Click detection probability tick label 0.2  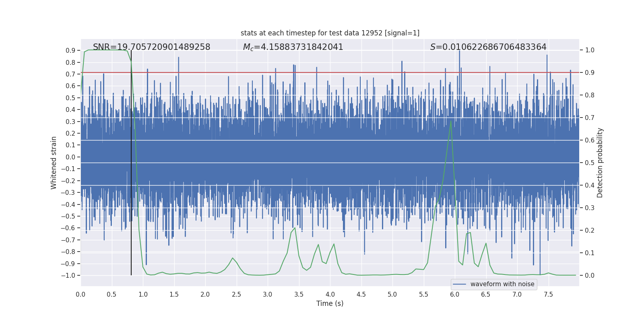tap(590, 231)
